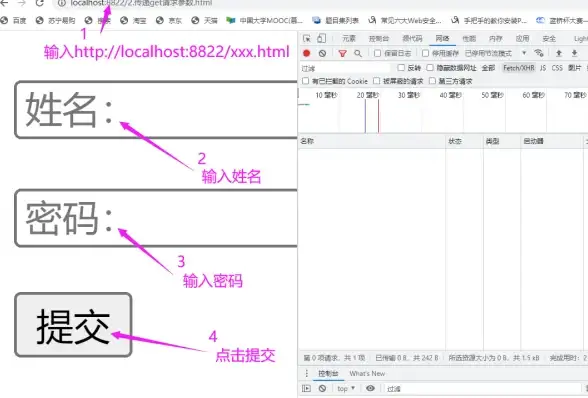Click the 提交 (submit) button

[73, 325]
